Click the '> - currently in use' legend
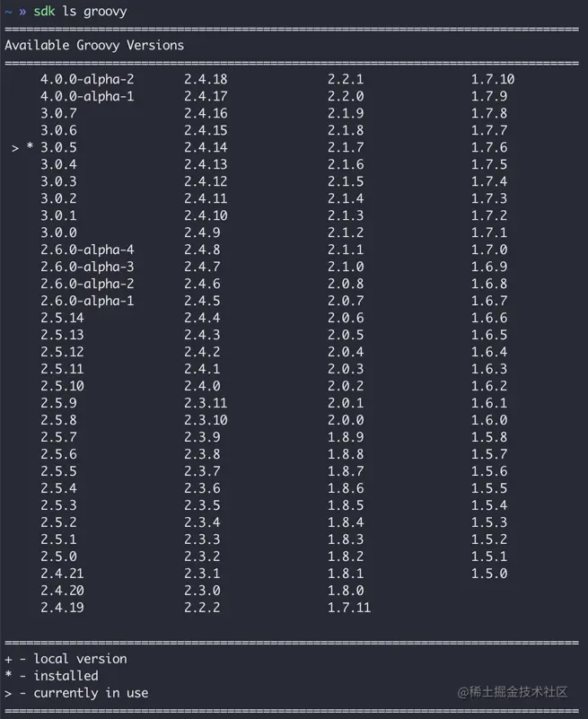Image resolution: width=588 pixels, height=719 pixels. pyautogui.click(x=76, y=693)
